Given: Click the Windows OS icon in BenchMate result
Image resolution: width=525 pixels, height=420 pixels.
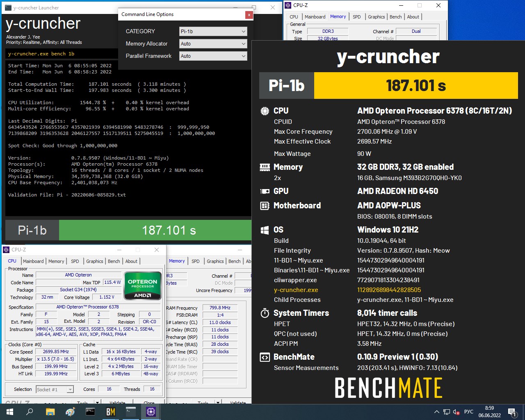Looking at the screenshot, I should [x=265, y=230].
